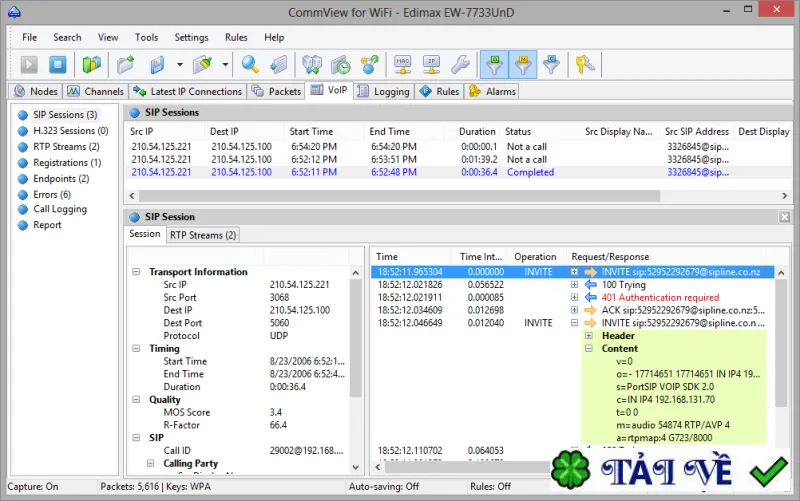Open the IP aliases icon
Viewport: 800px width, 501px height.
pyautogui.click(x=432, y=65)
